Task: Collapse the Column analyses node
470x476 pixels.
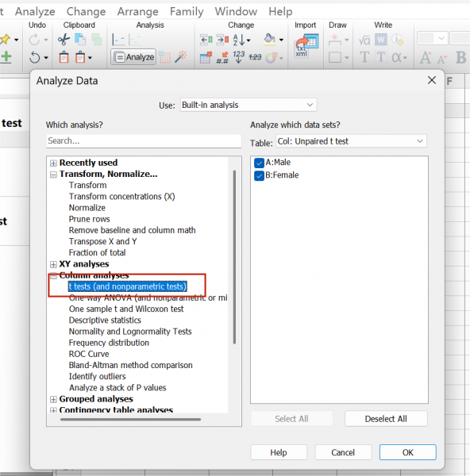Action: 53,275
